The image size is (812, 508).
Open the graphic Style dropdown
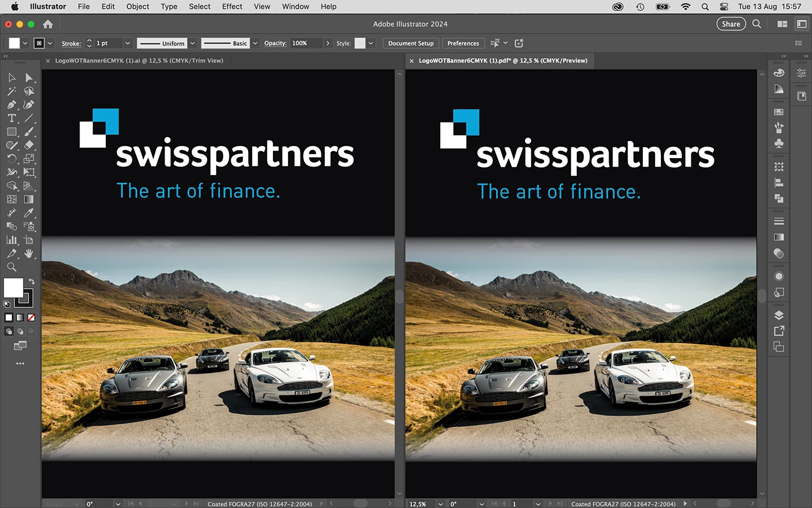370,43
